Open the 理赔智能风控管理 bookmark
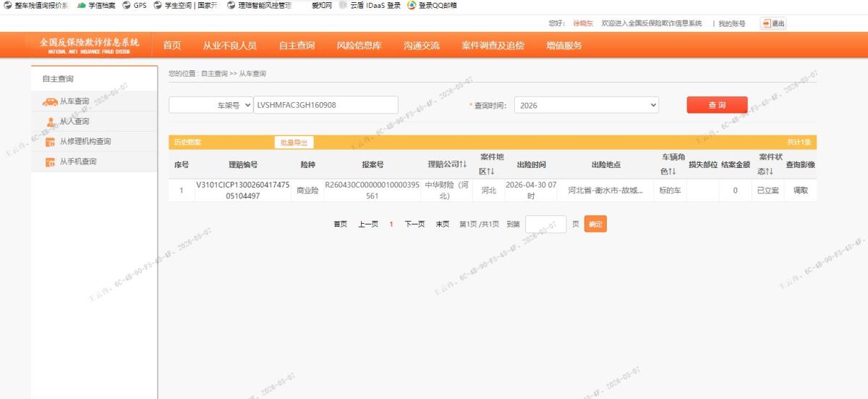 (x=259, y=5)
